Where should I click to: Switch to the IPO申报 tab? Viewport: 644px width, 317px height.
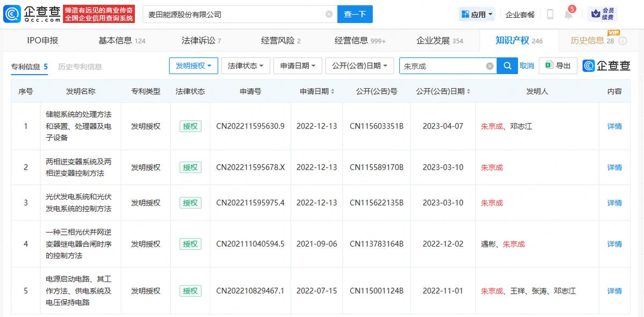tap(42, 40)
